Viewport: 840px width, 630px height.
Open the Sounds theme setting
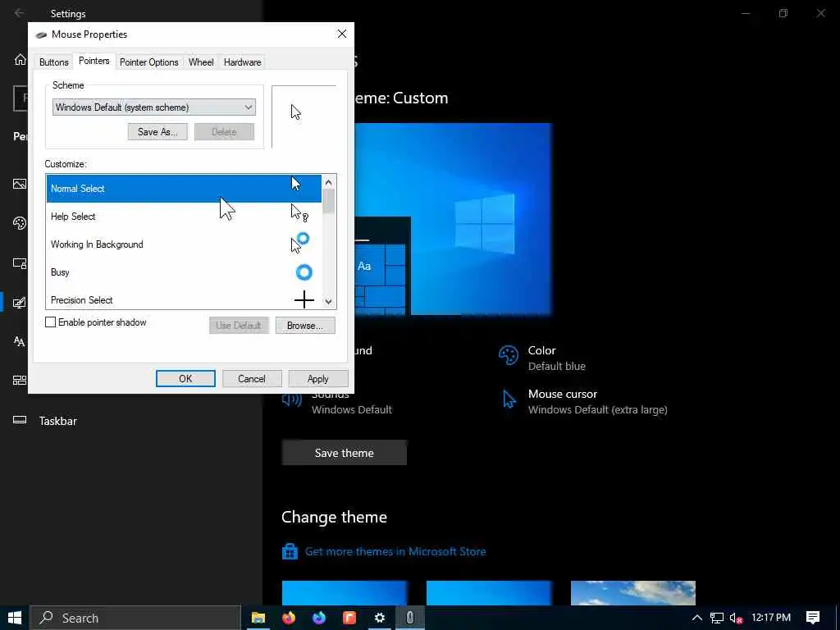click(x=337, y=401)
